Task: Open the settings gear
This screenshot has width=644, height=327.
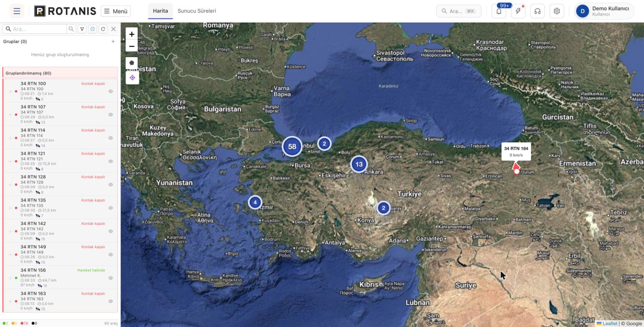Action: point(557,11)
